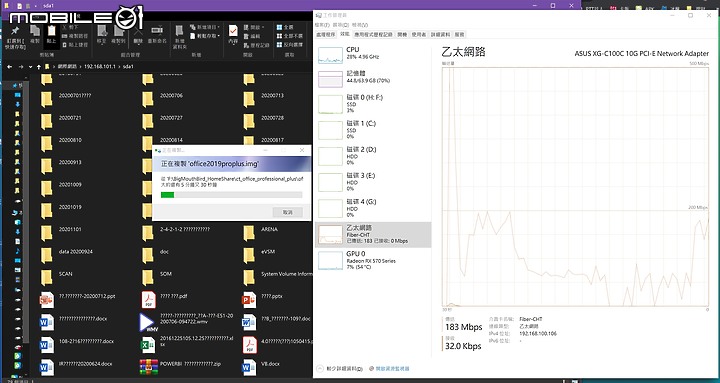Viewport: 720px width, 383px height.
Task: Click the file copy progress bar
Action: [231, 195]
